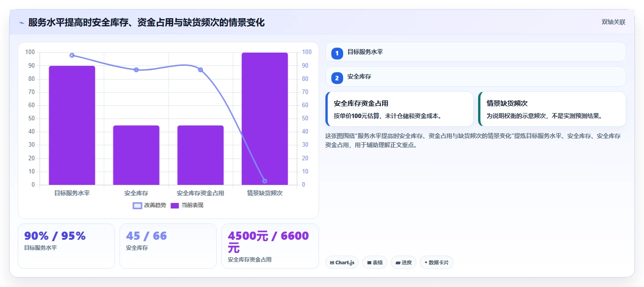Select the 安全库存 list row
The image size is (644, 287).
pos(476,77)
